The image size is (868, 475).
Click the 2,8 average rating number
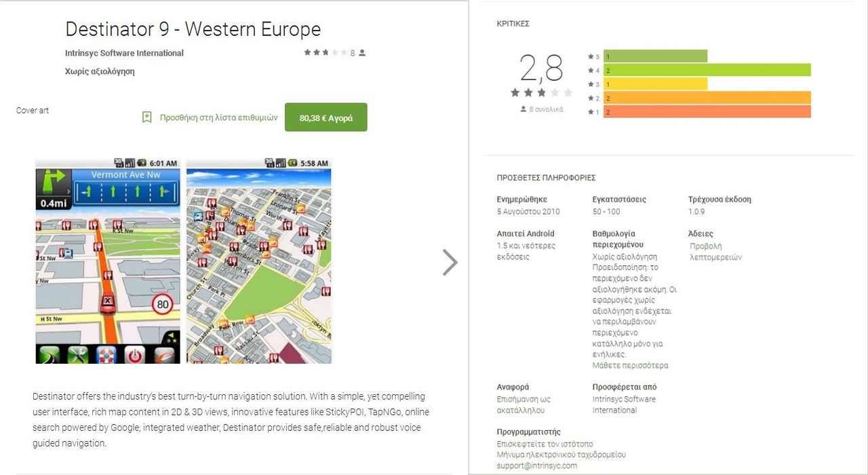(542, 68)
